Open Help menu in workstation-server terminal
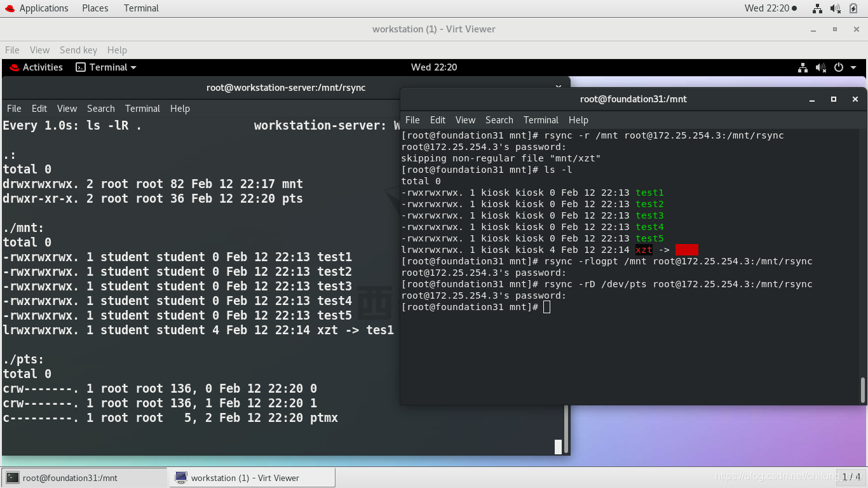868x488 pixels. tap(180, 109)
